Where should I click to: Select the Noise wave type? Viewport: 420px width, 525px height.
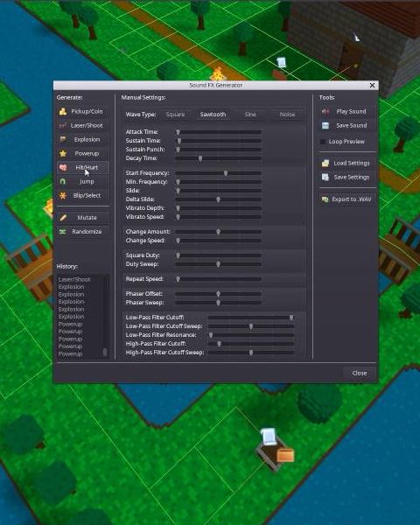click(287, 115)
